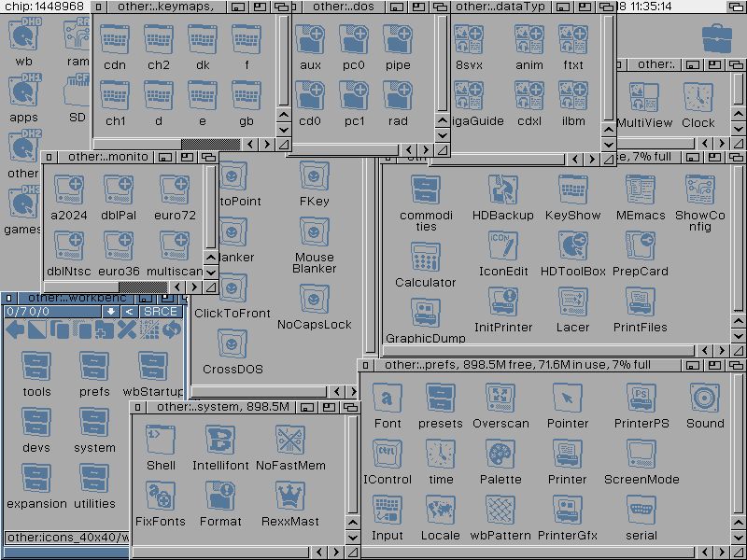
Task: Select the ilbm datatype icon
Action: click(573, 96)
